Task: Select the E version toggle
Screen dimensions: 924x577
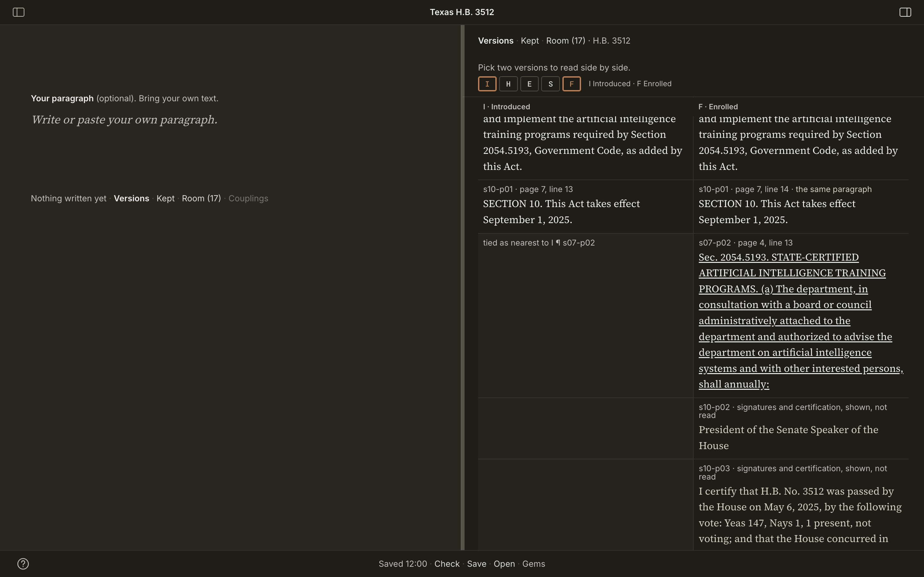Action: click(x=529, y=84)
